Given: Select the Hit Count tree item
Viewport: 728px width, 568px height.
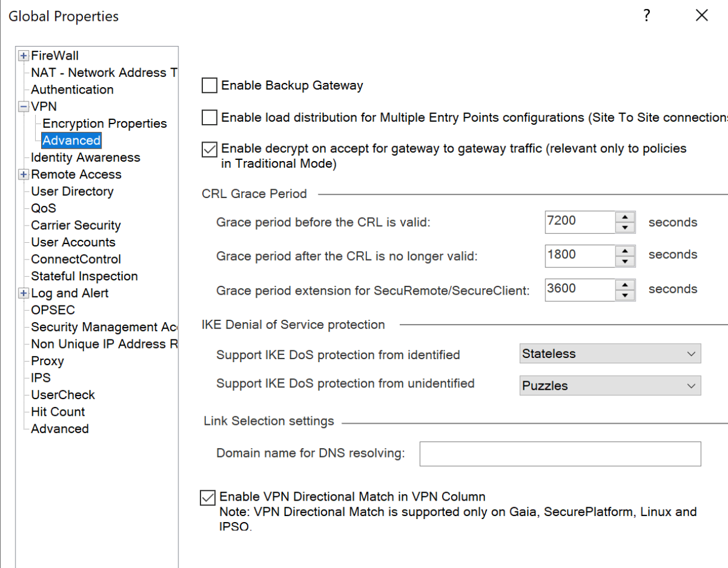Looking at the screenshot, I should [x=58, y=412].
